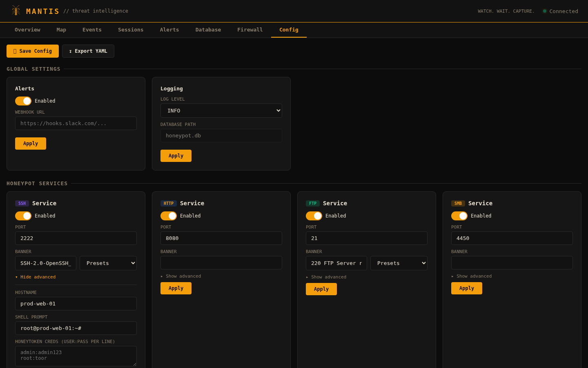The height and width of the screenshot is (368, 588).
Task: Click the FTP protocol badge
Action: point(313,204)
